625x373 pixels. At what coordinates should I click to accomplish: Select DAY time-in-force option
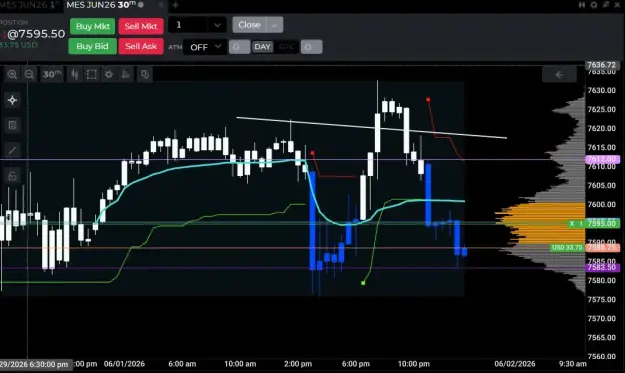pos(262,47)
